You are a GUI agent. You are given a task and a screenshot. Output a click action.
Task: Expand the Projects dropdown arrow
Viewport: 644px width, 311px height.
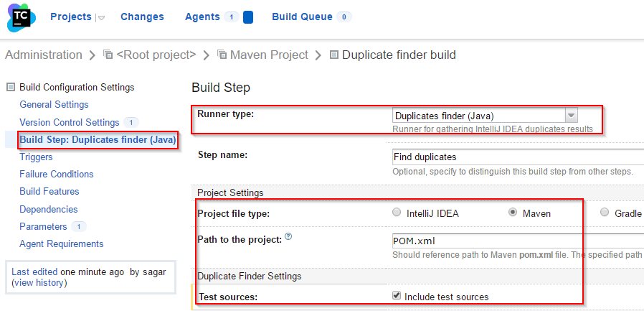[x=100, y=18]
